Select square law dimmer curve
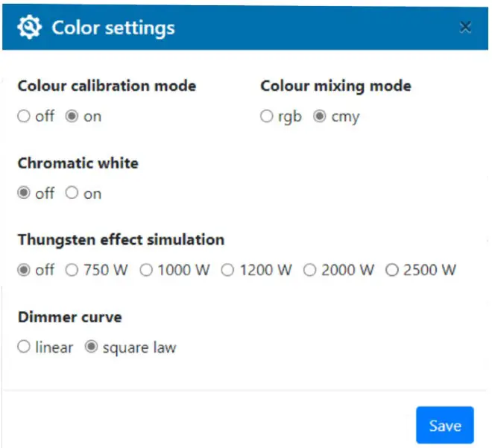 (92, 347)
